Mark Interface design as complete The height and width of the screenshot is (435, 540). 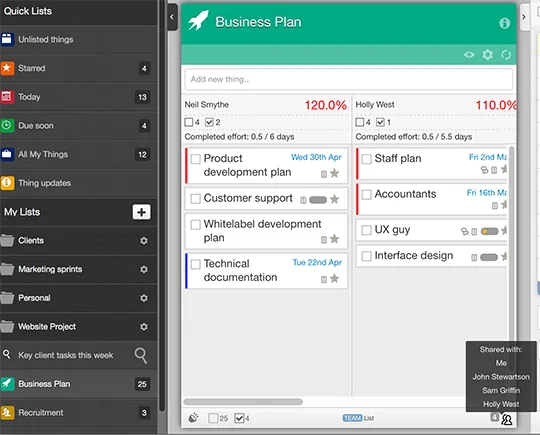(x=366, y=256)
